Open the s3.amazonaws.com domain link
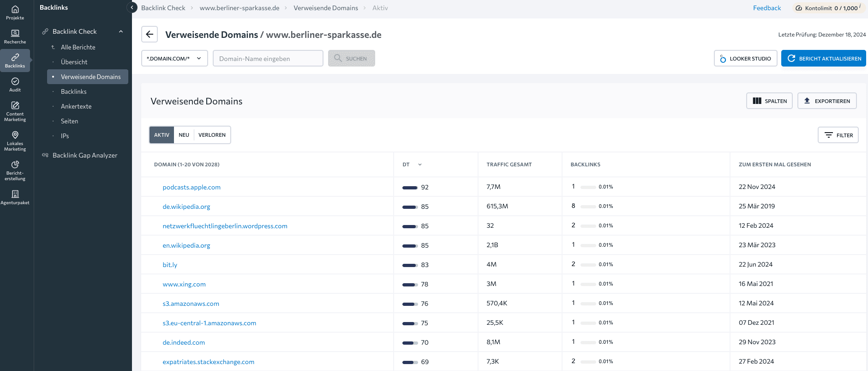The image size is (868, 371). [191, 304]
